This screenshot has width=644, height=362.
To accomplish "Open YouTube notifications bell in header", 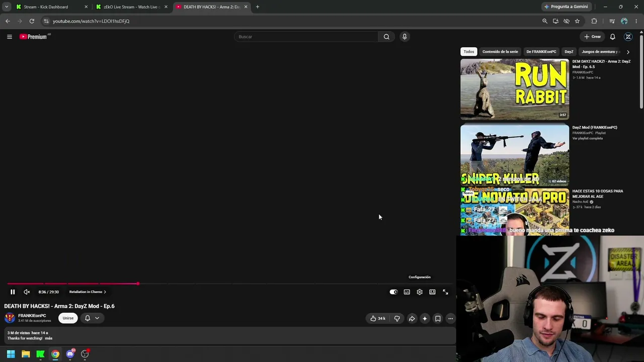I will [x=612, y=37].
